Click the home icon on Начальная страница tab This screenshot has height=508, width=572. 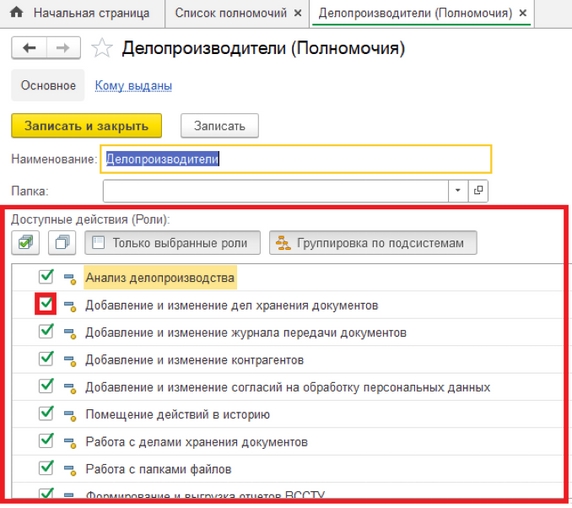(x=16, y=12)
